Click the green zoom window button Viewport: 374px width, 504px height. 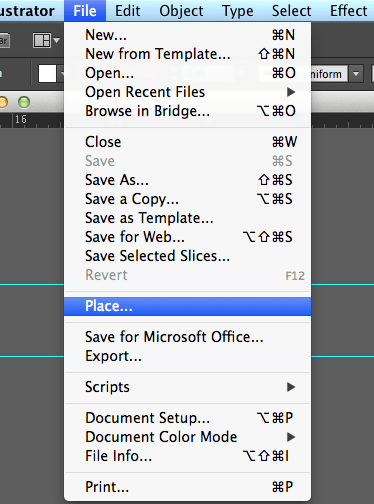[x=24, y=102]
